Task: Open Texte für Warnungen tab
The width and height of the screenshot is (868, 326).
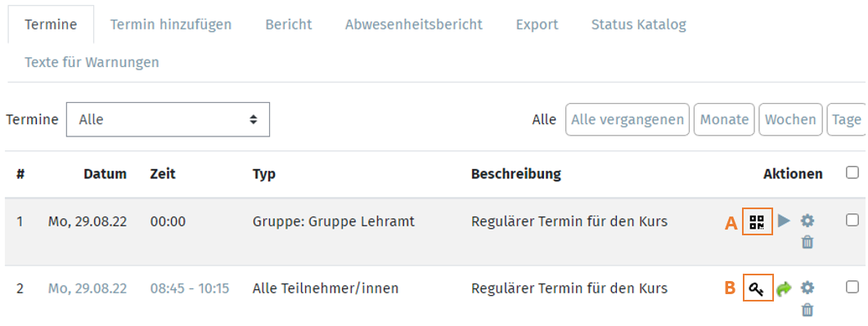Action: tap(92, 62)
